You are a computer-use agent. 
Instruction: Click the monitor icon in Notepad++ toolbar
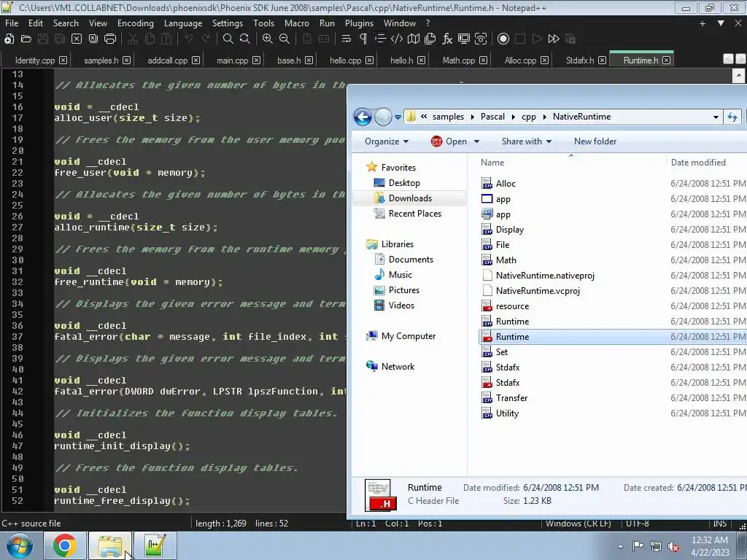[x=463, y=39]
